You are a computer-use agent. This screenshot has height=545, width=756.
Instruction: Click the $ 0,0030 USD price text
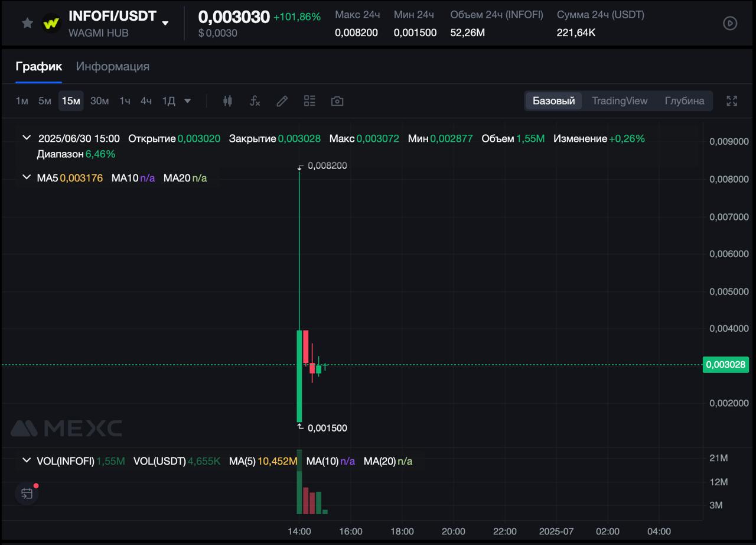pyautogui.click(x=218, y=33)
